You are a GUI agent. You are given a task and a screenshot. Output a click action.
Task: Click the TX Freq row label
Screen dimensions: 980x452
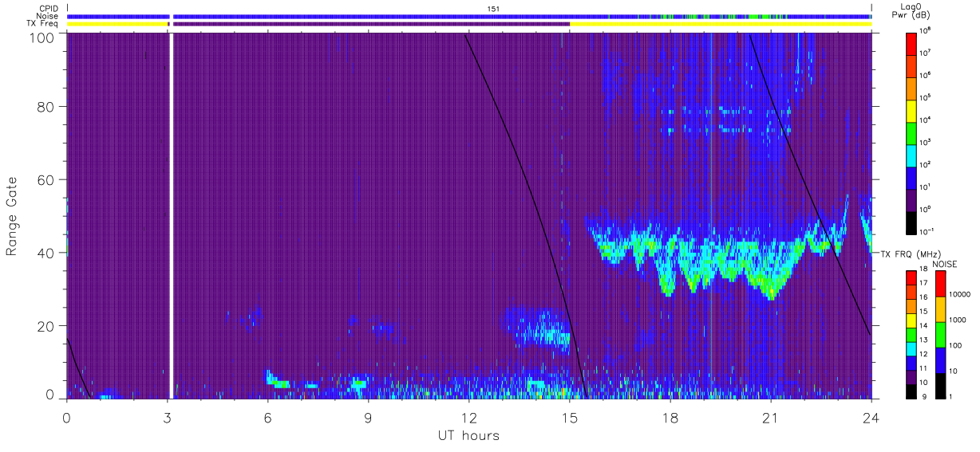pos(42,23)
